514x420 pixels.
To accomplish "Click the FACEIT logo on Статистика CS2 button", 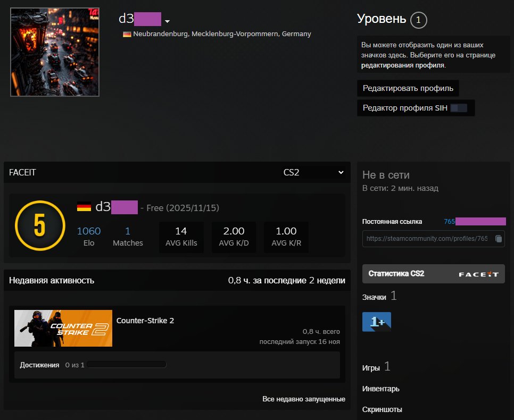I will [478, 273].
